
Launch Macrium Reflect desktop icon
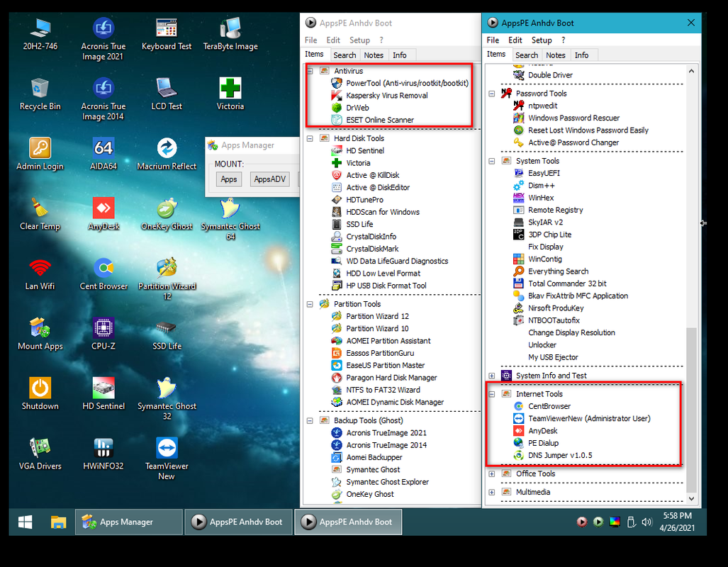click(x=166, y=155)
